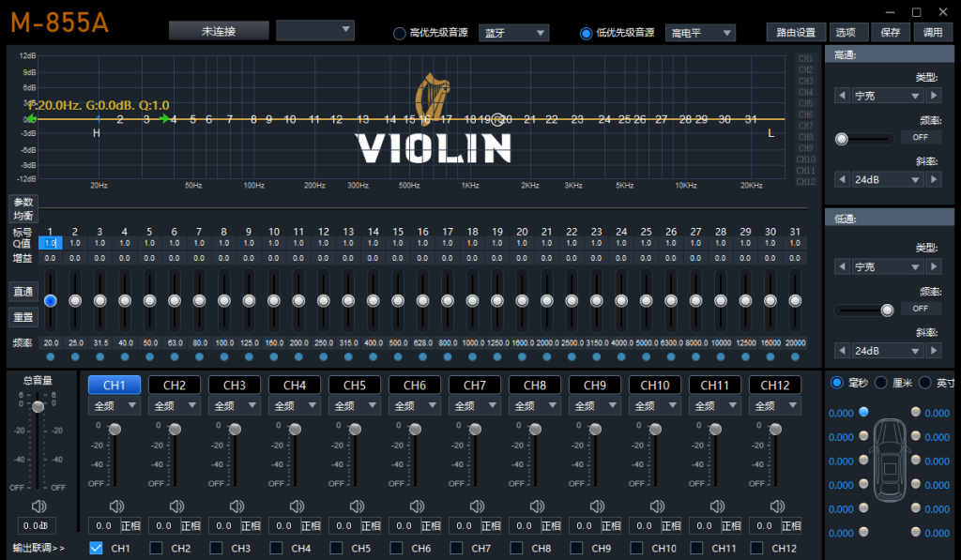Viewport: 961px width, 560px height.
Task: Mute CH8 with its speaker icon
Action: [x=537, y=507]
